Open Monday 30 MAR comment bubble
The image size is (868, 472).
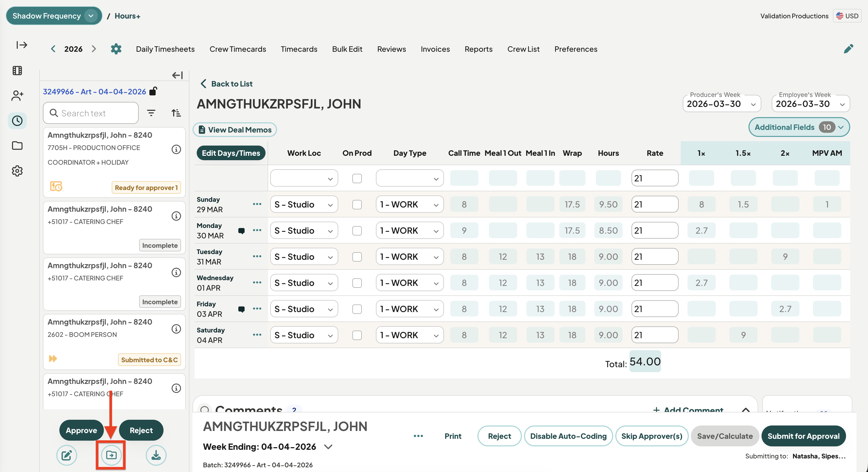(x=241, y=231)
